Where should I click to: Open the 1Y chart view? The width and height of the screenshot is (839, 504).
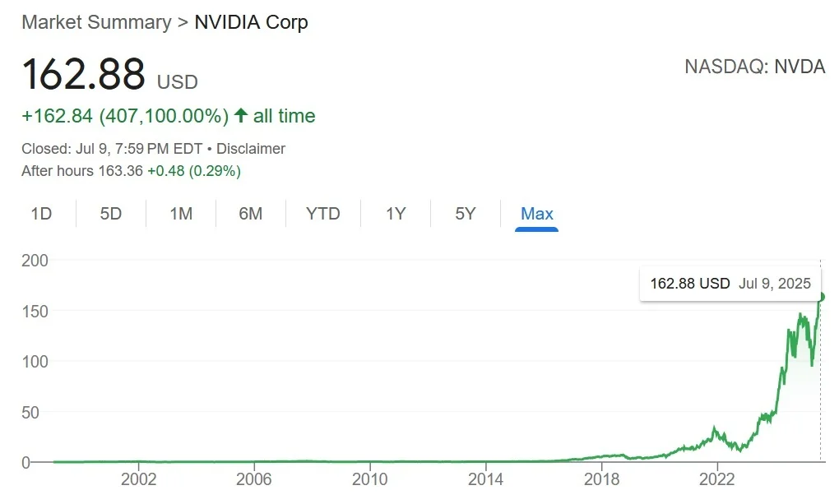point(395,213)
